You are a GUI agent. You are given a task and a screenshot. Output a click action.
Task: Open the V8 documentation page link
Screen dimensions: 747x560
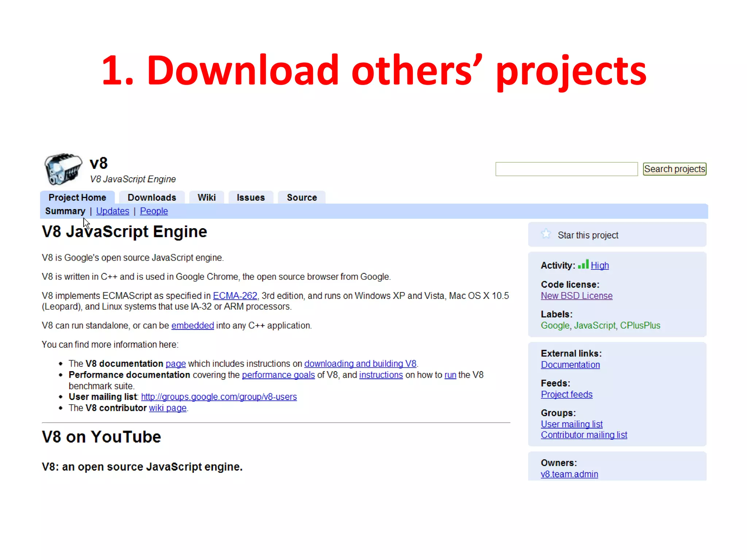tap(176, 364)
